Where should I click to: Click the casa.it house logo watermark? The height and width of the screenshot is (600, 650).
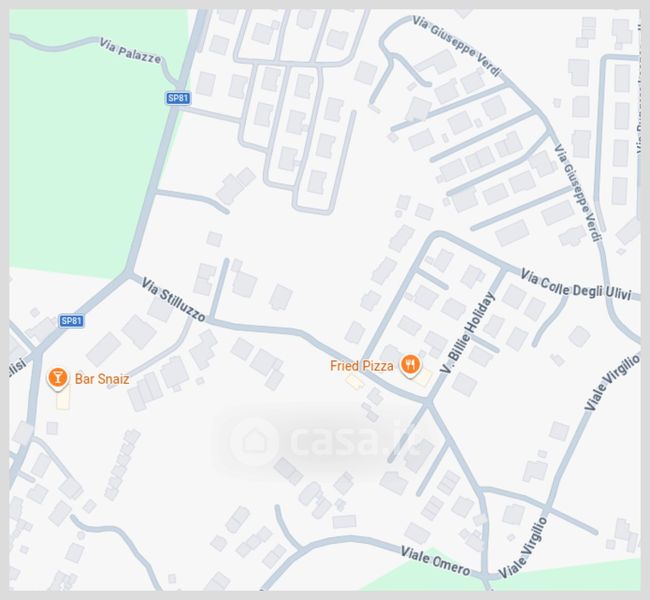(x=254, y=441)
